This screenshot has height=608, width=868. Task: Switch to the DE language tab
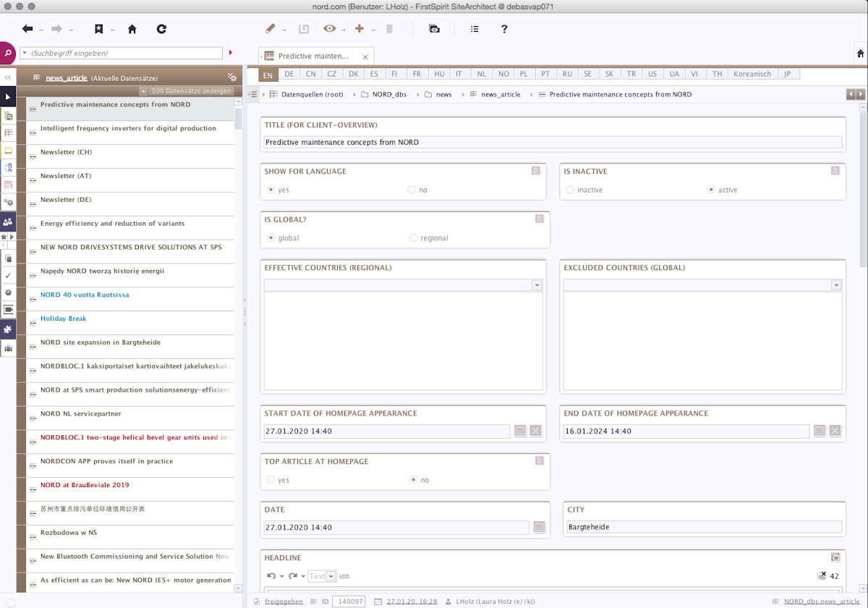click(x=289, y=74)
